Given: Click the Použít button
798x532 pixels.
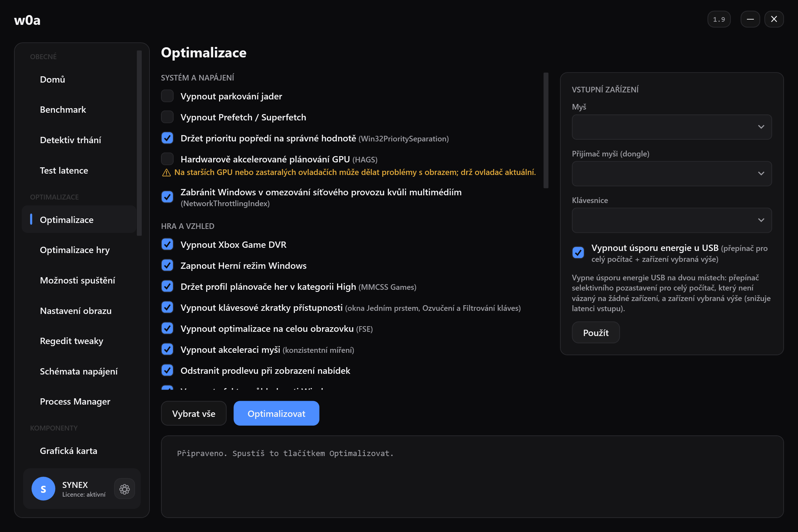Looking at the screenshot, I should [x=596, y=332].
